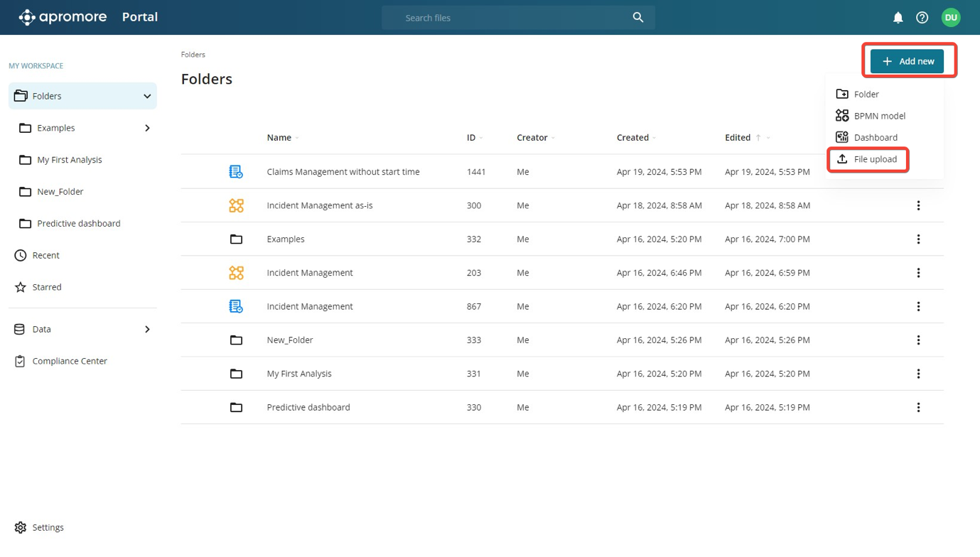Sort the table by Name column
Screen dimensions: 980x557
279,138
